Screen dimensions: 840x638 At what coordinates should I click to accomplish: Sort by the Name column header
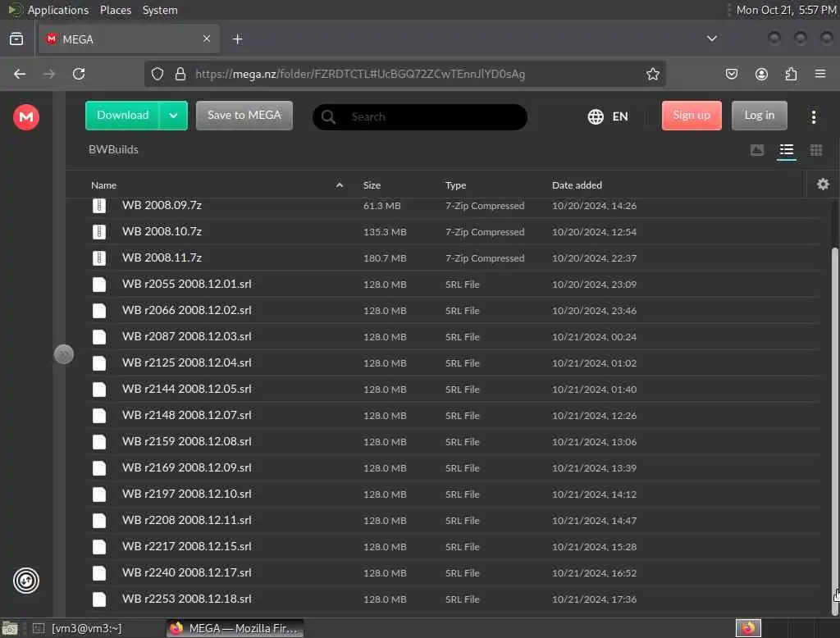tap(103, 185)
